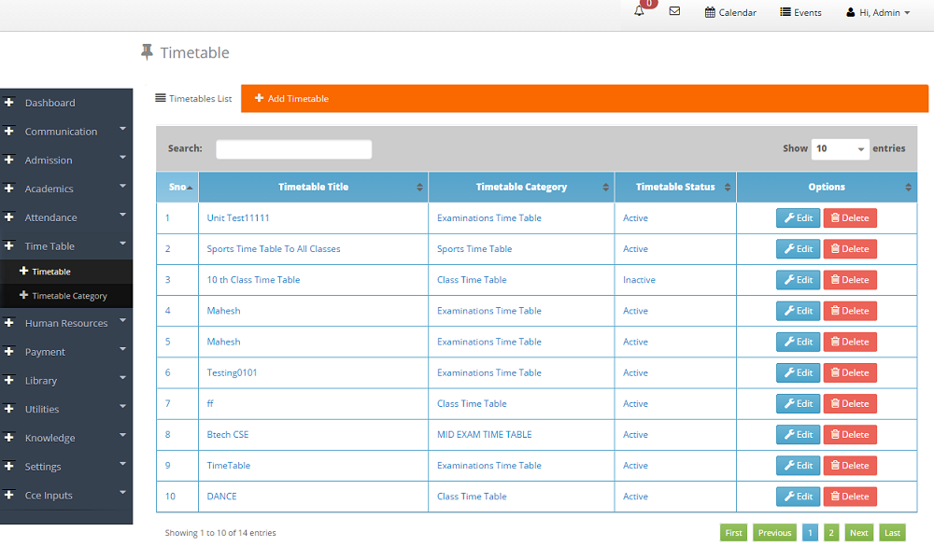Click the sort arrows on Timetable Title column
This screenshot has width=934, height=560.
[x=419, y=188]
